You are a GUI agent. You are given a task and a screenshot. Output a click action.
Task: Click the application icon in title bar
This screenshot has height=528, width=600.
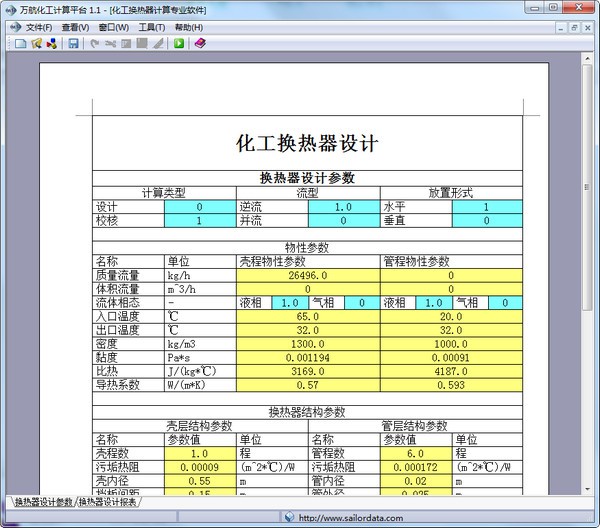(10, 9)
